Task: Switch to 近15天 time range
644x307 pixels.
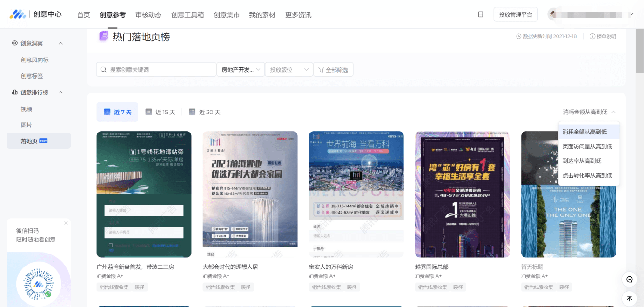Action: click(x=161, y=112)
